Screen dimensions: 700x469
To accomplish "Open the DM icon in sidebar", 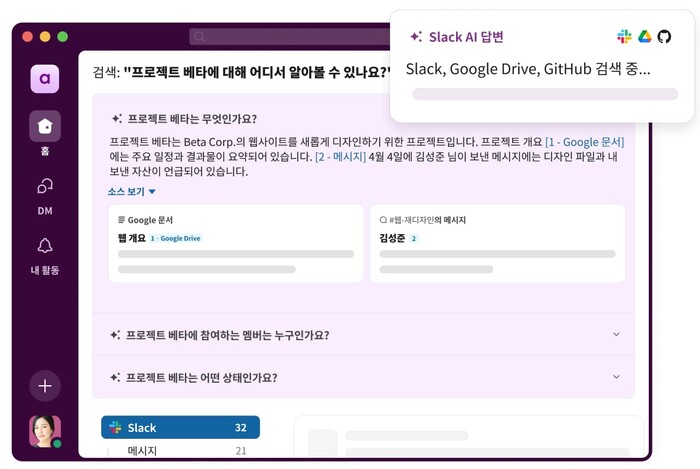I will tap(45, 186).
